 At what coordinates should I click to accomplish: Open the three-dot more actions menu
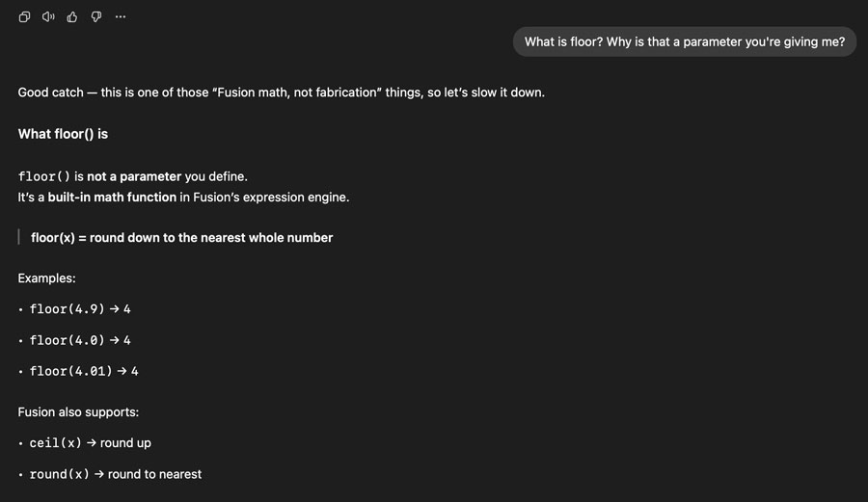pos(121,16)
